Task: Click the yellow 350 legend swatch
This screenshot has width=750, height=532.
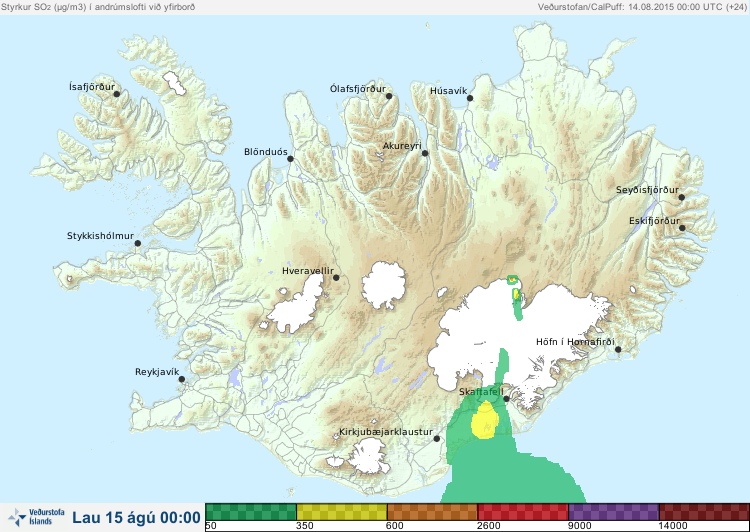Action: (342, 511)
